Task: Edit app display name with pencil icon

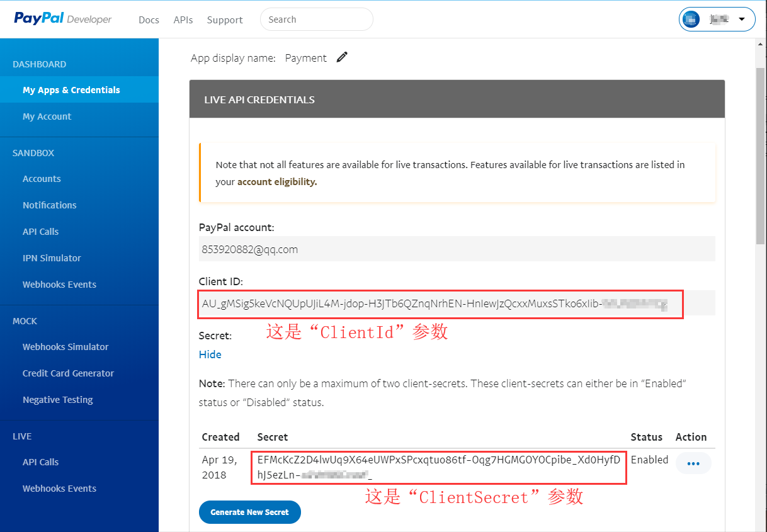Action: (342, 57)
